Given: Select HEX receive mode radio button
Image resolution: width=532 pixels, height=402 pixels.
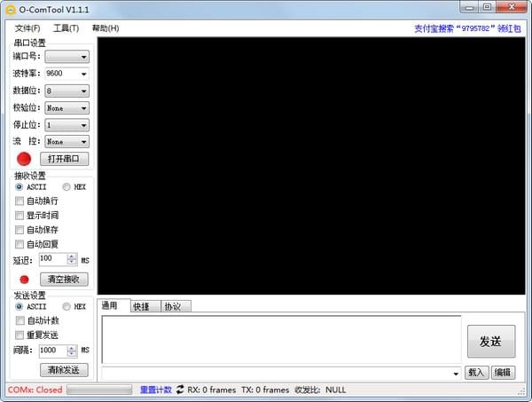Looking at the screenshot, I should point(66,186).
